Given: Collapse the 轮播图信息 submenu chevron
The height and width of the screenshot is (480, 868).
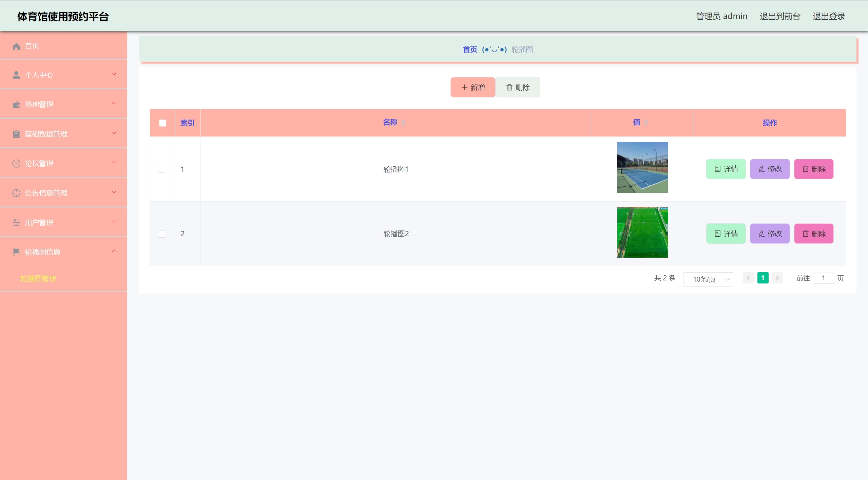Looking at the screenshot, I should click(x=114, y=251).
